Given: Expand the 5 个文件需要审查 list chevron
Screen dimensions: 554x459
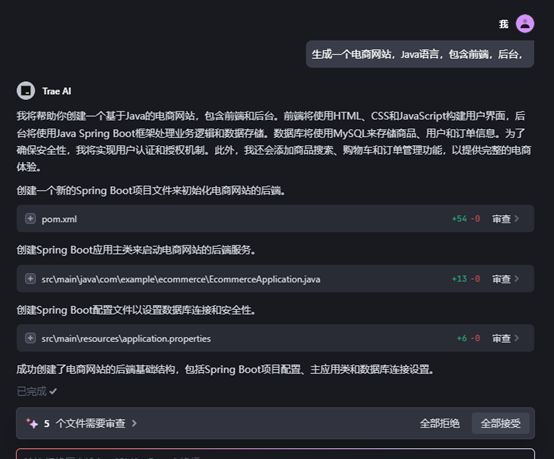Looking at the screenshot, I should (134, 423).
